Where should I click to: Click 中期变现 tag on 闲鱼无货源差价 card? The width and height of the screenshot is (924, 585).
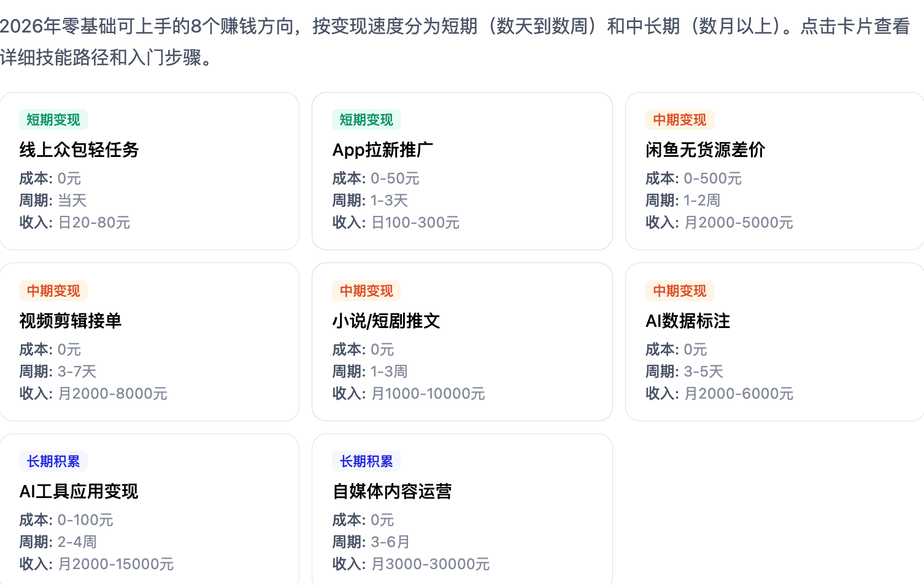[680, 120]
